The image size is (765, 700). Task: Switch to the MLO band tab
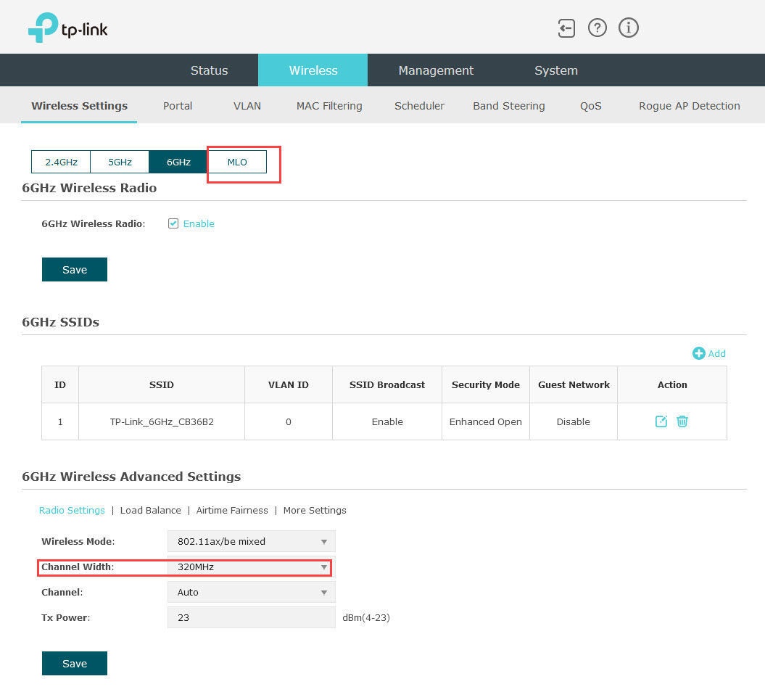pyautogui.click(x=237, y=162)
